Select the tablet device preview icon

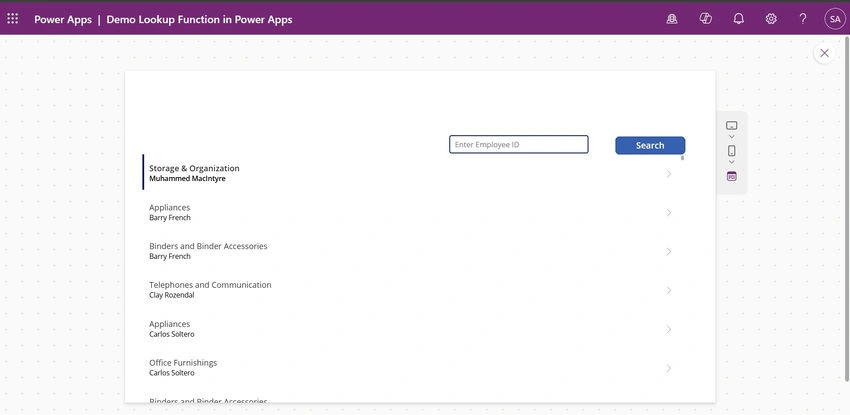point(731,126)
